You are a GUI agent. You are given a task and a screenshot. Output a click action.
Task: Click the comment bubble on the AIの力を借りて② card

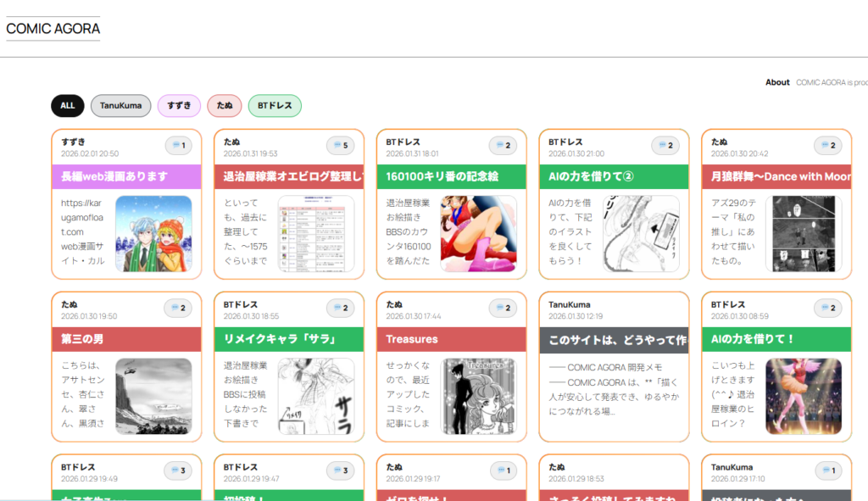pyautogui.click(x=665, y=146)
